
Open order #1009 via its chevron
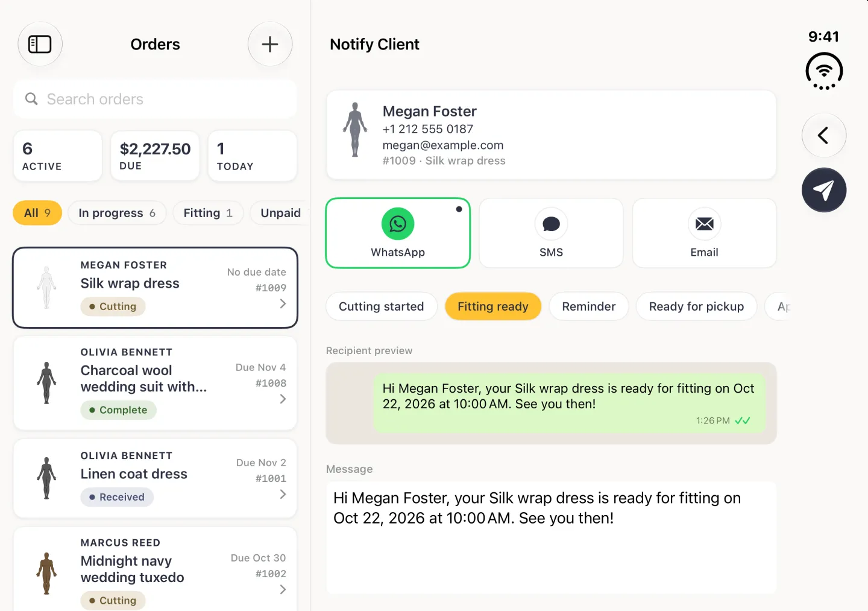coord(283,304)
